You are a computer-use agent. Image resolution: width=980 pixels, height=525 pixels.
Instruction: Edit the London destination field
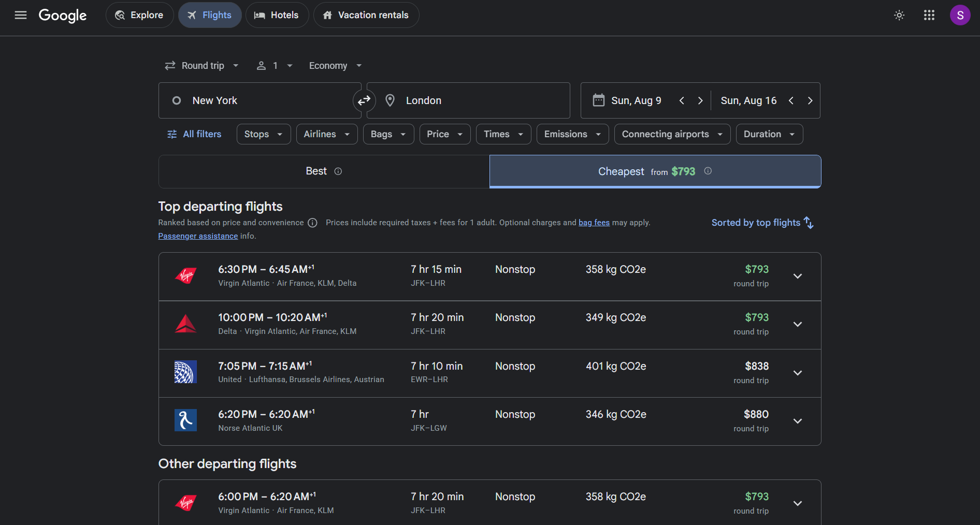[468, 100]
